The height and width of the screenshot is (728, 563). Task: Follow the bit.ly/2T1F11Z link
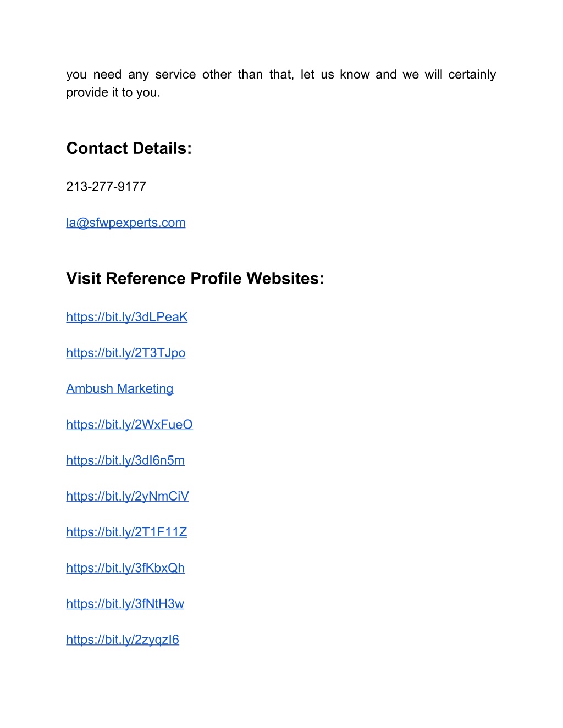click(x=126, y=532)
